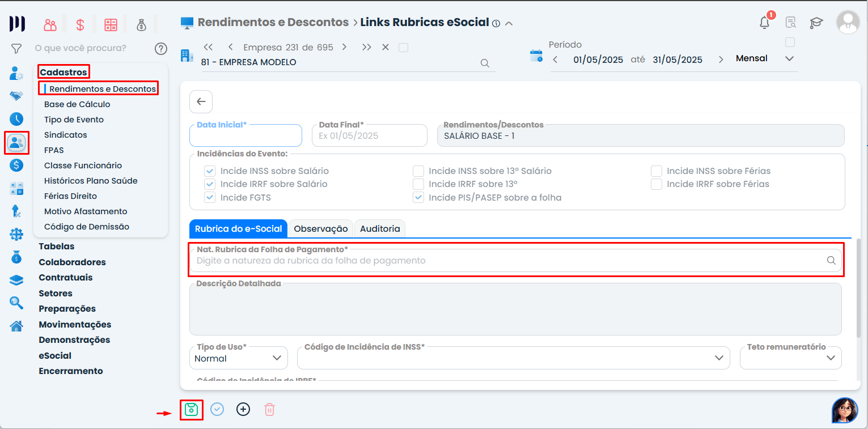The height and width of the screenshot is (429, 868).
Task: Expand the Teto remuneratório dropdown
Action: click(790, 358)
